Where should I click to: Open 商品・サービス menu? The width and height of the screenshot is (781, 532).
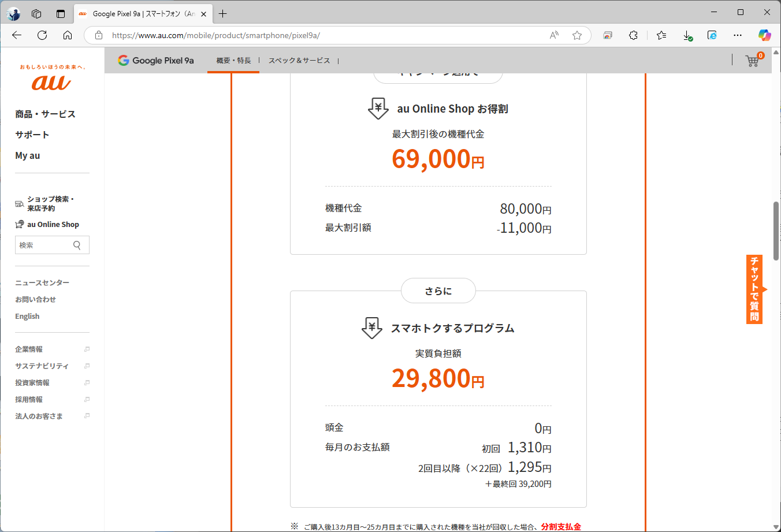[45, 114]
